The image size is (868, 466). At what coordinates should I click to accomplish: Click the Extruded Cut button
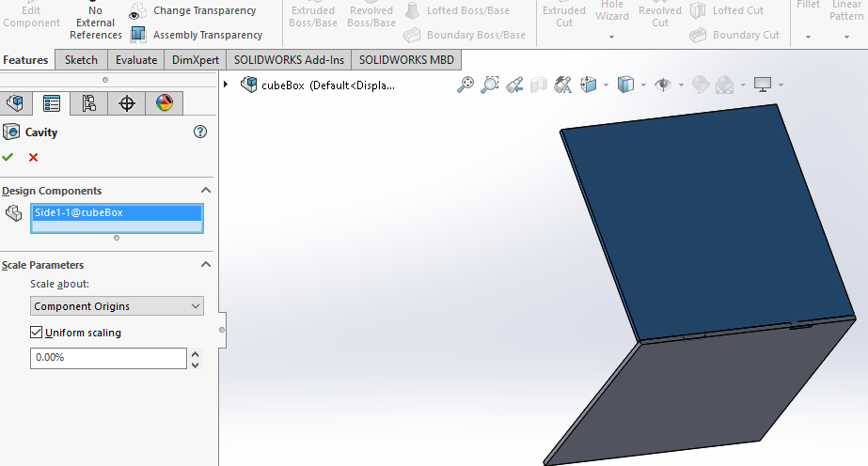coord(564,17)
